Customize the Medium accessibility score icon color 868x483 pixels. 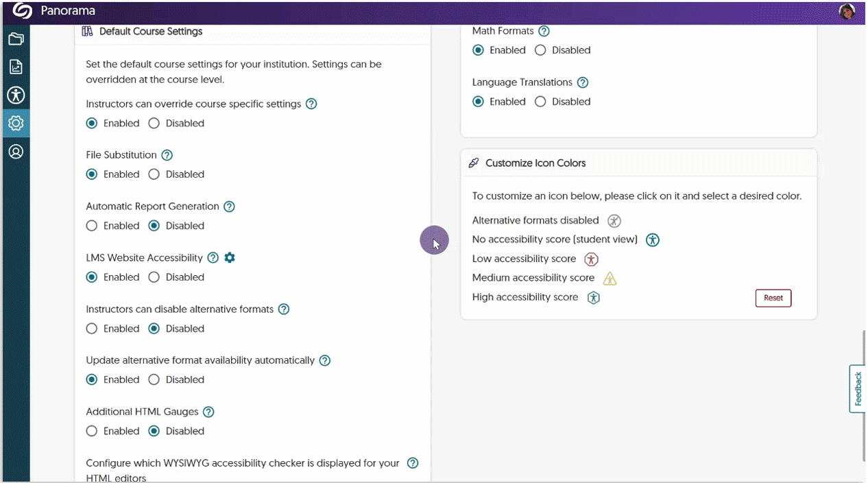pos(610,279)
